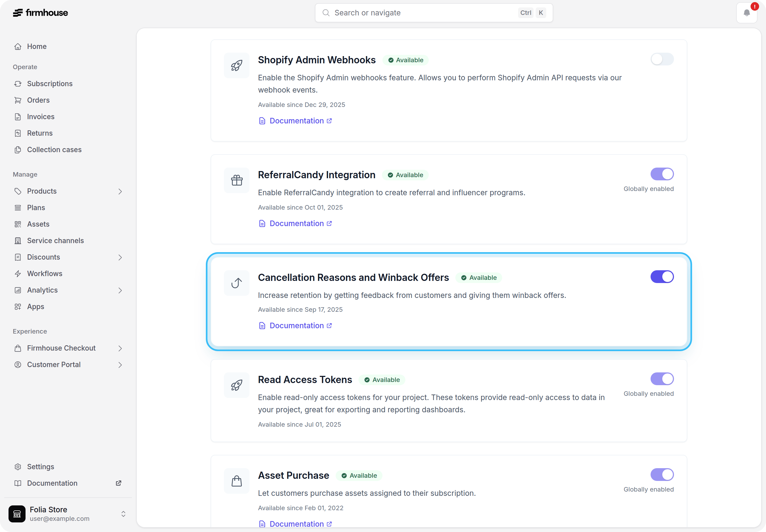The height and width of the screenshot is (532, 766).
Task: Click Cancellation Reasons Available status badge
Action: pos(479,278)
